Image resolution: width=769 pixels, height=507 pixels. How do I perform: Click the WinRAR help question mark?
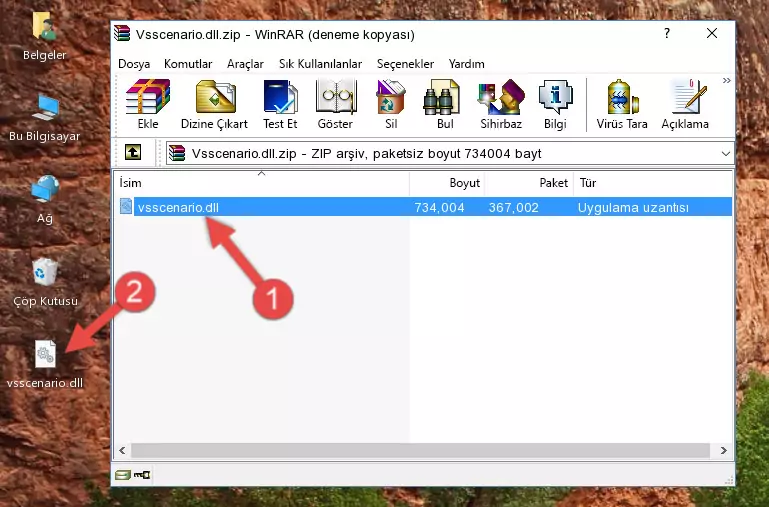point(667,33)
